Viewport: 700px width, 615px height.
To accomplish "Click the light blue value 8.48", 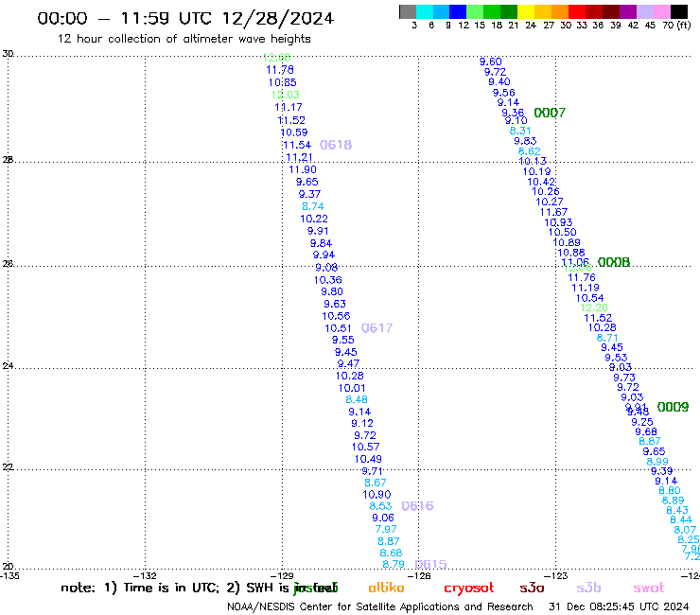I will (x=357, y=399).
